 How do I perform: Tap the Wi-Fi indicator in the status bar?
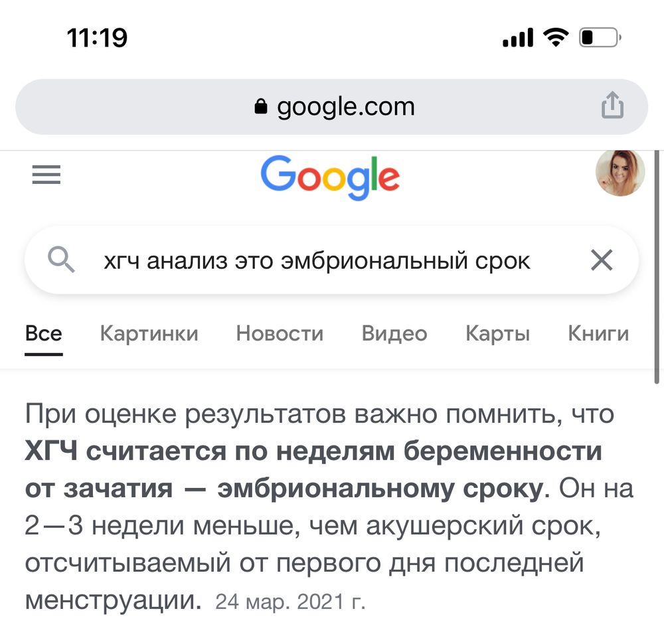pos(557,38)
